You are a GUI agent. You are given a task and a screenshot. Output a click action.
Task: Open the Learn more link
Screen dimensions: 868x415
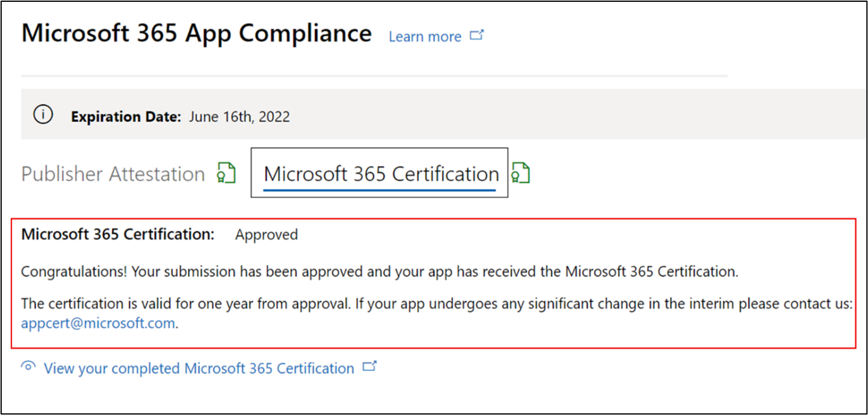pos(425,36)
